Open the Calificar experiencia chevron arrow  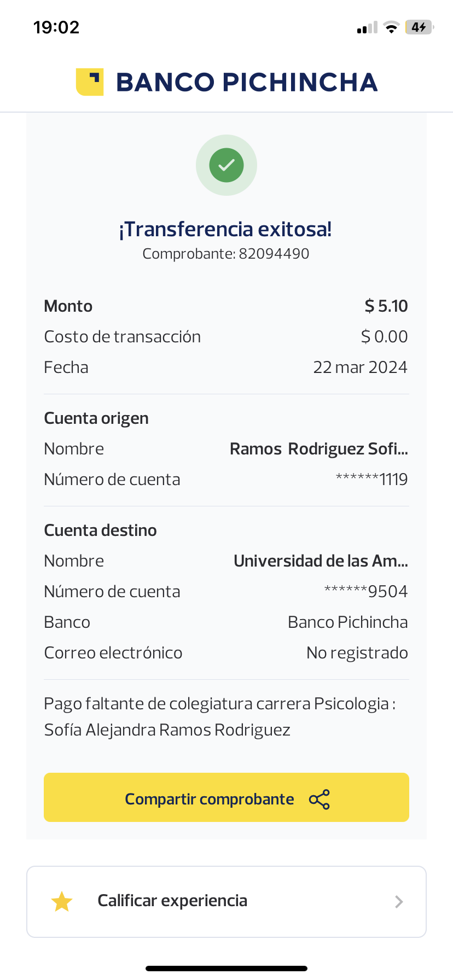click(x=399, y=902)
